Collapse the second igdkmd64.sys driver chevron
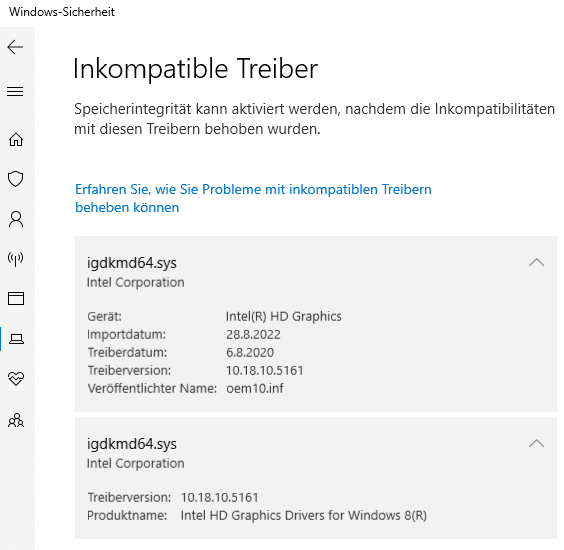The width and height of the screenshot is (564, 550). coord(536,443)
